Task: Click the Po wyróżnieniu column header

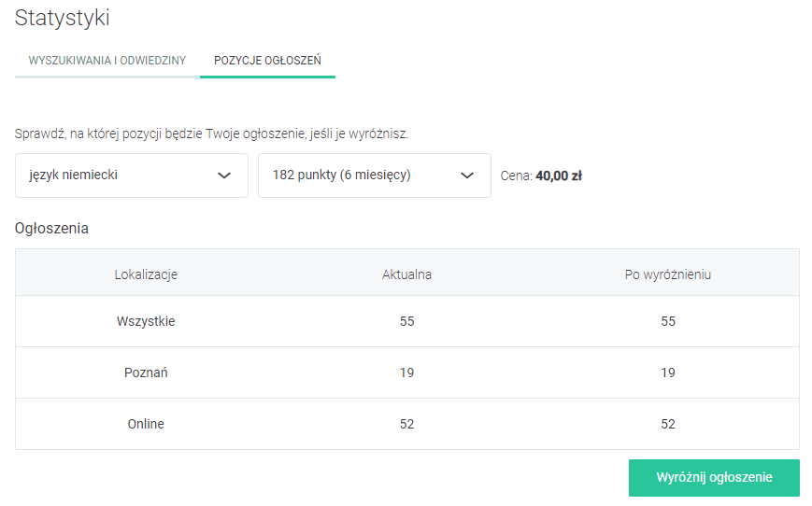Action: (668, 274)
